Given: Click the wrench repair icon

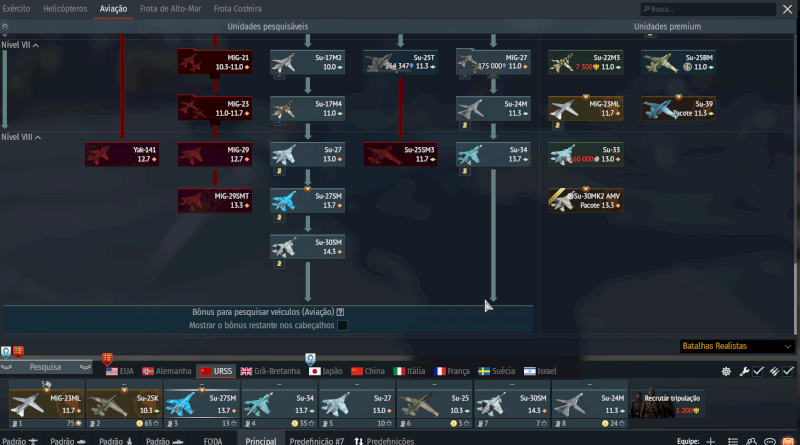Looking at the screenshot, I should pos(744,372).
